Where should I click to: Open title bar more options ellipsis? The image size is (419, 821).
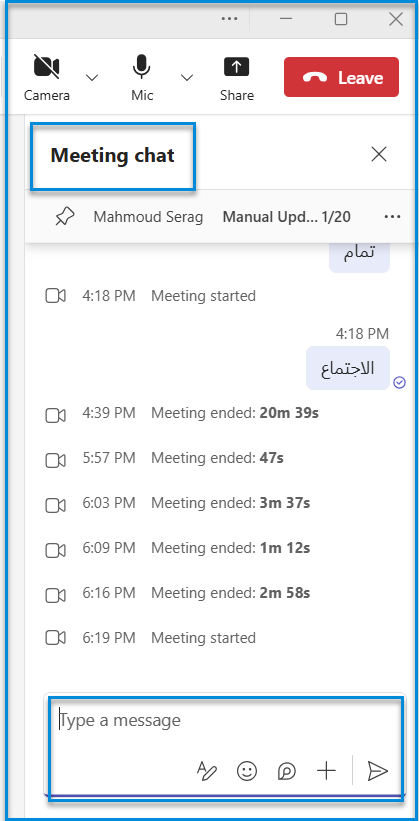pos(229,19)
